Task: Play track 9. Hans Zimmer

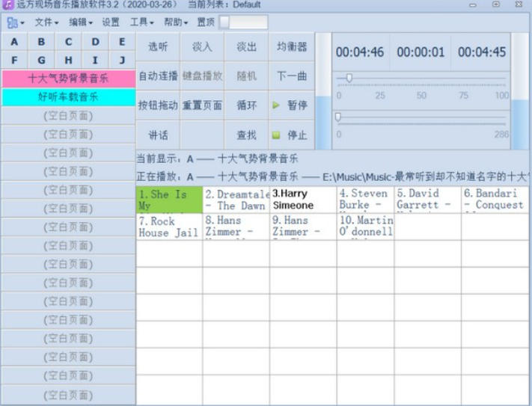Action: pyautogui.click(x=303, y=227)
